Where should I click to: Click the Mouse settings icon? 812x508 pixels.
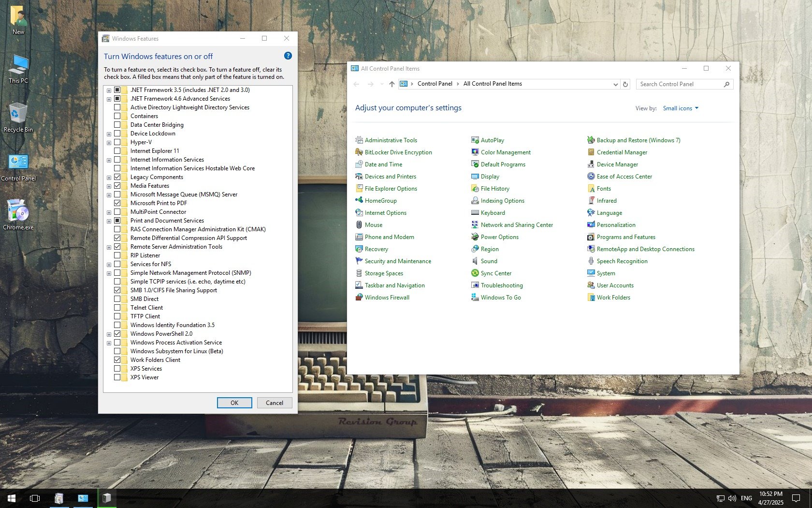(x=359, y=225)
